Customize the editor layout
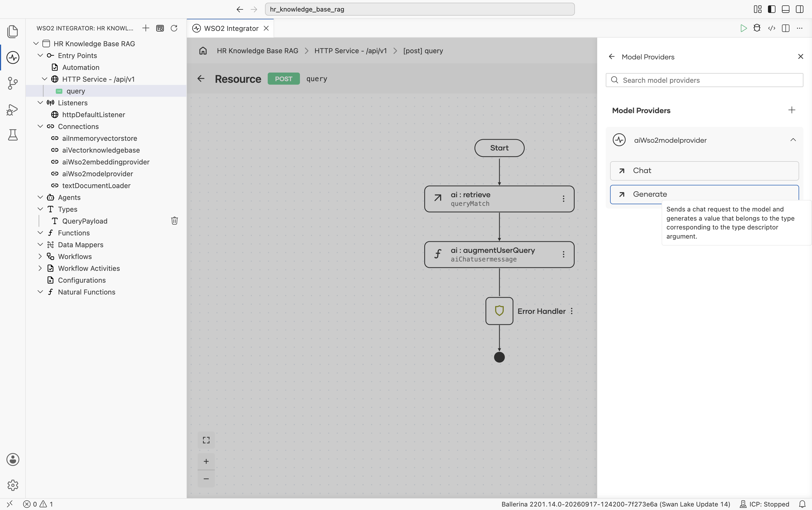The image size is (812, 510). (x=757, y=9)
